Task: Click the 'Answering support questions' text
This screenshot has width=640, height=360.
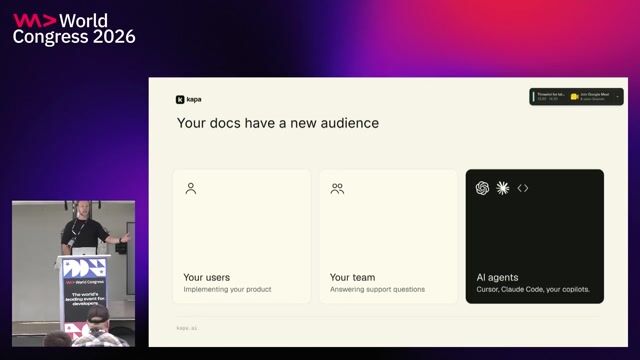Action: point(377,289)
